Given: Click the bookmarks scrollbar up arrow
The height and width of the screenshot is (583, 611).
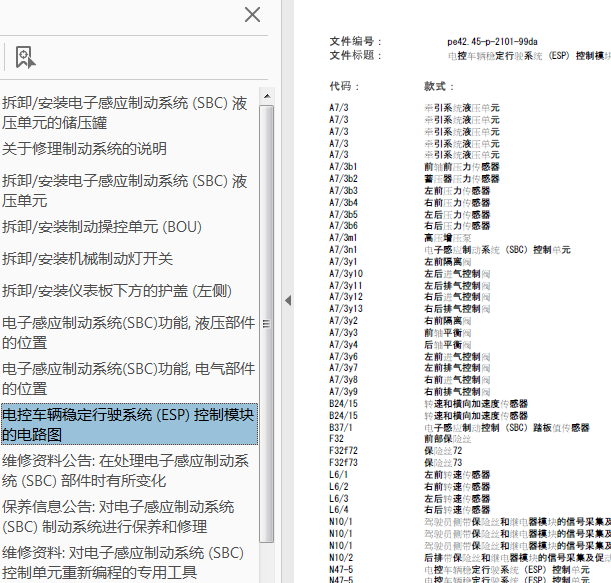Looking at the screenshot, I should [x=267, y=96].
